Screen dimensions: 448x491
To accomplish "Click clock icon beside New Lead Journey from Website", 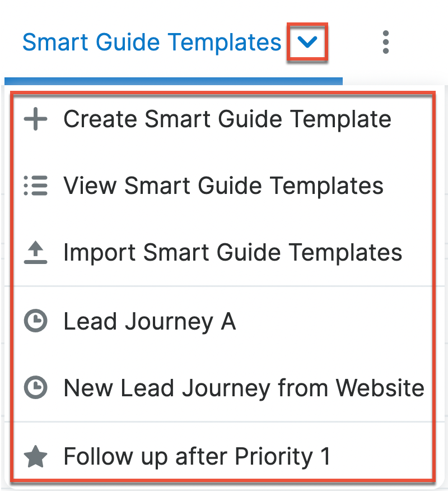I will [x=36, y=388].
